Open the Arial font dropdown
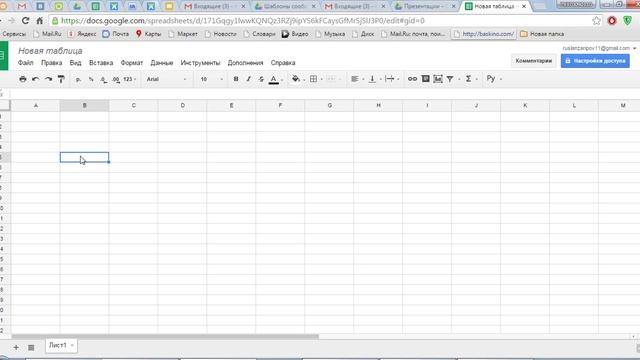 pyautogui.click(x=166, y=79)
